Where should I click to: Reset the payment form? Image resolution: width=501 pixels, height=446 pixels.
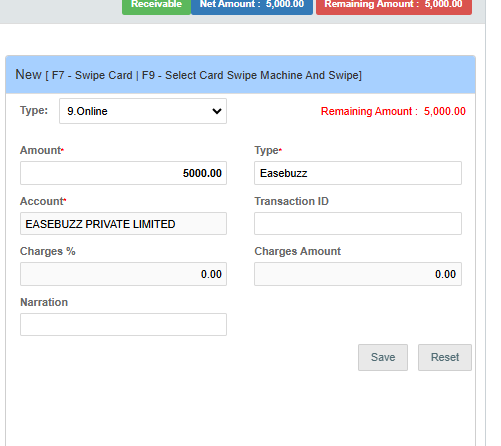445,357
